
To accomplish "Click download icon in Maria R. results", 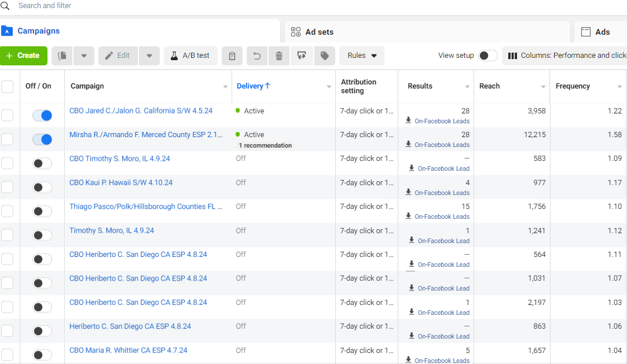I will 408,359.
